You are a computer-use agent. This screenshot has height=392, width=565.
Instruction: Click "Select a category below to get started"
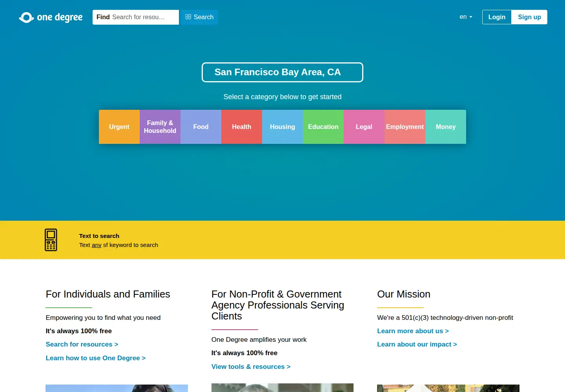coord(282,97)
